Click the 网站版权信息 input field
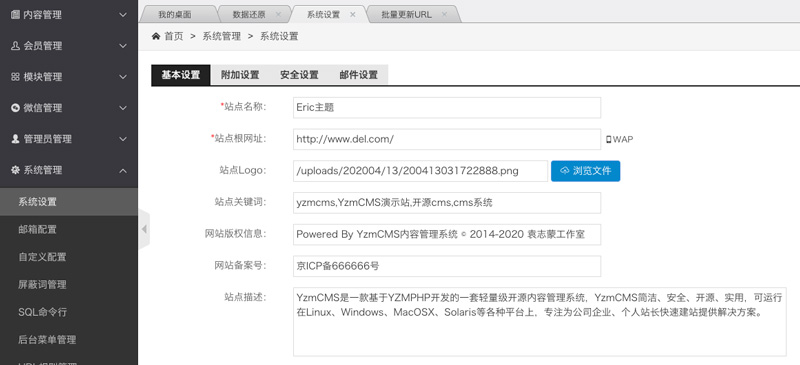The height and width of the screenshot is (365, 800). click(x=447, y=234)
